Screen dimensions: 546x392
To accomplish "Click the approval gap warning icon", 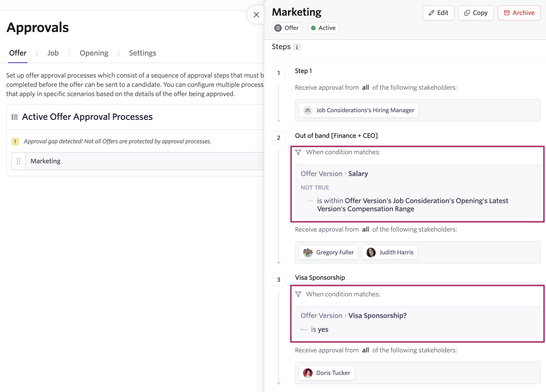I will click(x=15, y=141).
